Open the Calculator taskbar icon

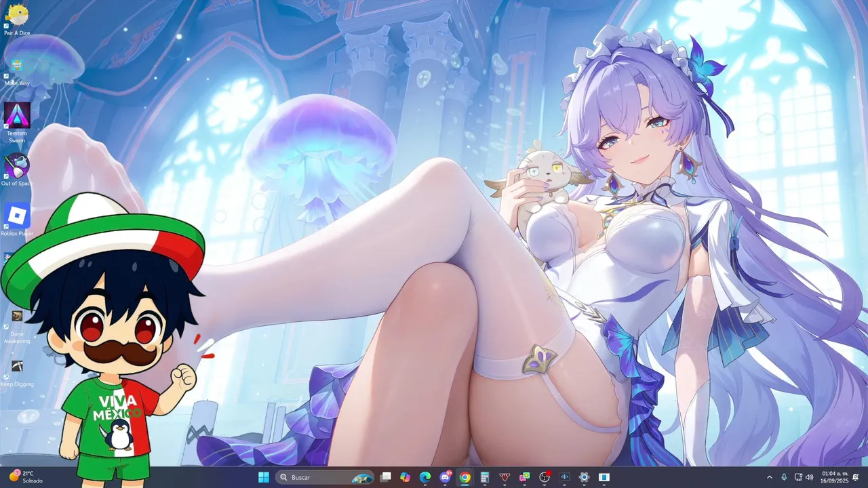(x=484, y=477)
